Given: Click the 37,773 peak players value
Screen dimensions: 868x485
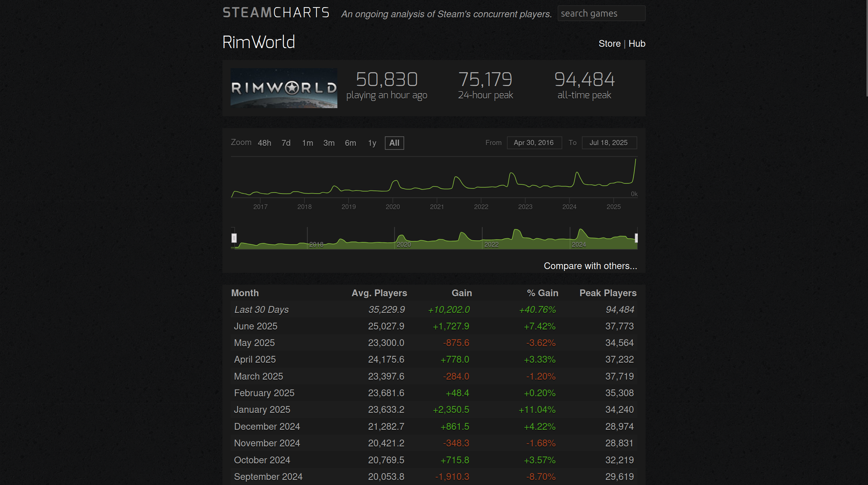Looking at the screenshot, I should click(x=619, y=326).
